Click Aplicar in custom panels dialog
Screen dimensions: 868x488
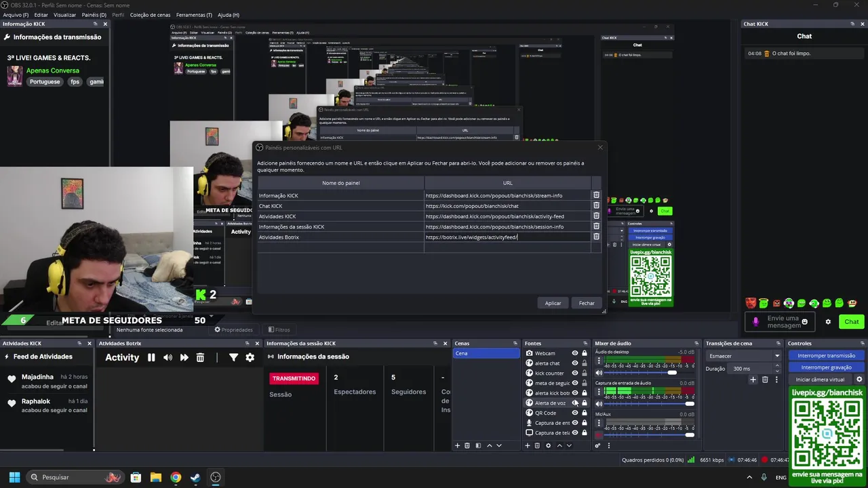pos(553,303)
